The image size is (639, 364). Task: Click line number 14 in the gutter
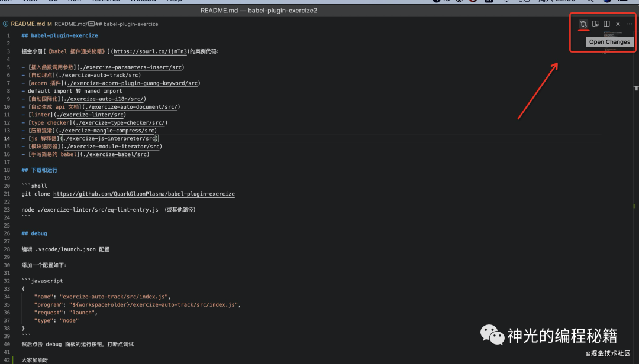(x=7, y=138)
